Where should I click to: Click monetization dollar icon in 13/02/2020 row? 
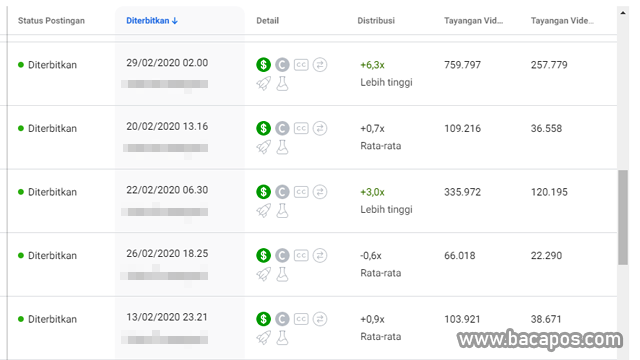pyautogui.click(x=263, y=319)
